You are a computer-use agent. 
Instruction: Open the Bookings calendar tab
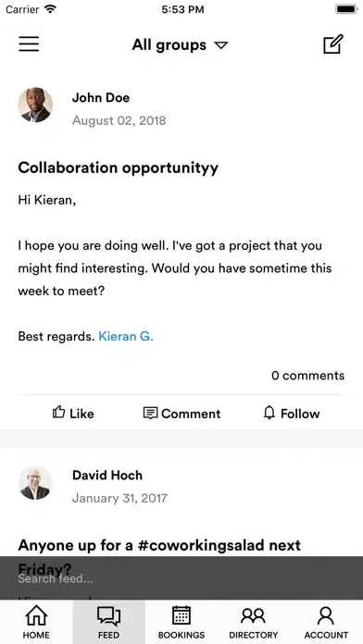tap(181, 622)
